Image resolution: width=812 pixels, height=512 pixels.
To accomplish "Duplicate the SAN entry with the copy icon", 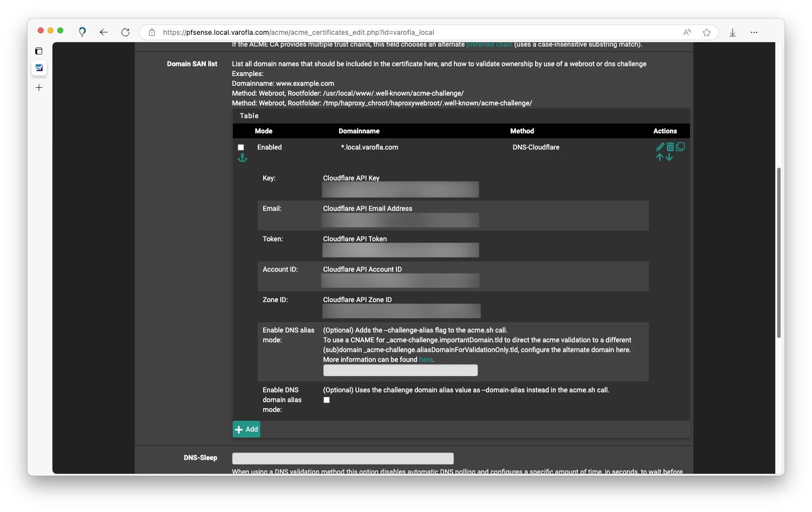I will click(680, 147).
